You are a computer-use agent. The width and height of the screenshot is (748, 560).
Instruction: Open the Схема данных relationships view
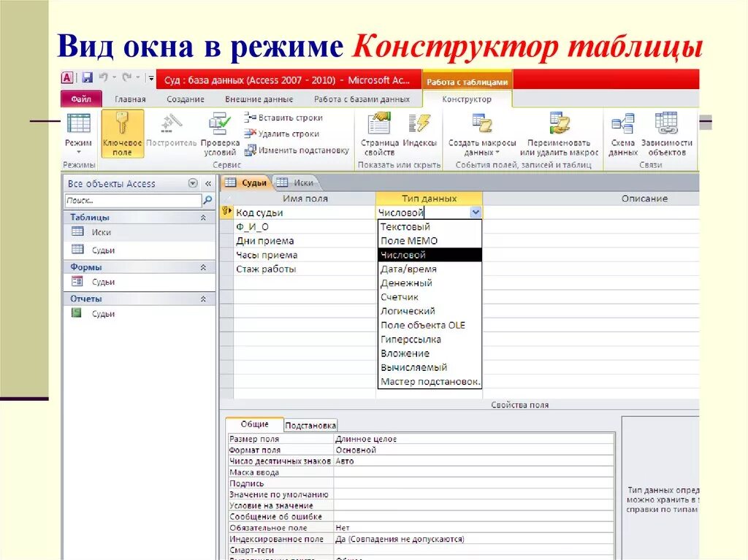(x=622, y=134)
